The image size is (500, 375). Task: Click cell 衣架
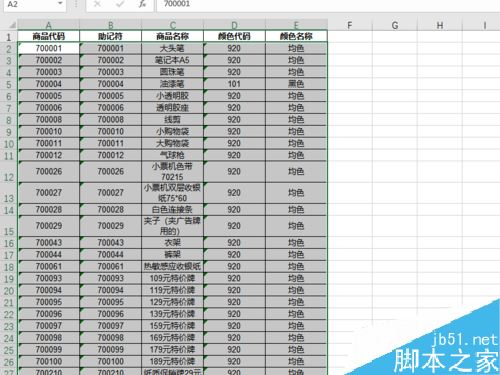point(173,243)
